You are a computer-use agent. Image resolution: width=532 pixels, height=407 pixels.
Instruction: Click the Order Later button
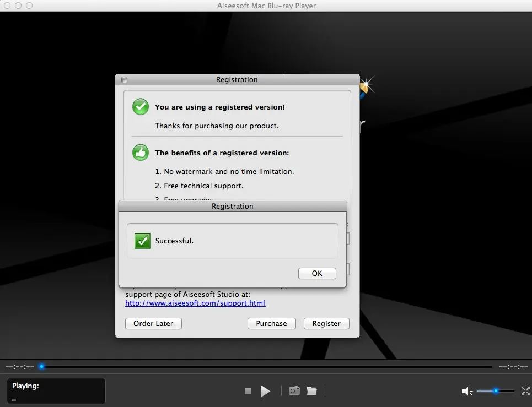coord(153,323)
